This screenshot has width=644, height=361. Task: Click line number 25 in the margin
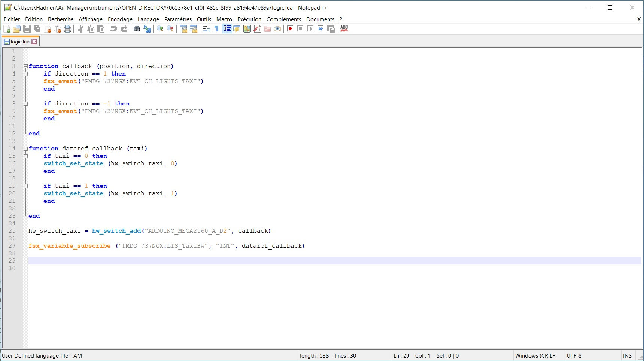point(12,231)
